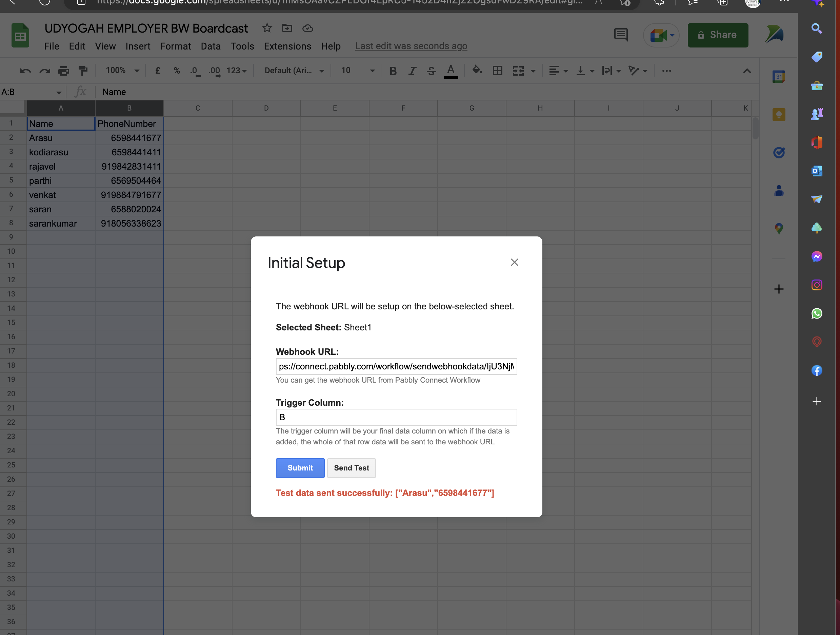Toggle Bold formatting
The height and width of the screenshot is (635, 840).
click(393, 71)
